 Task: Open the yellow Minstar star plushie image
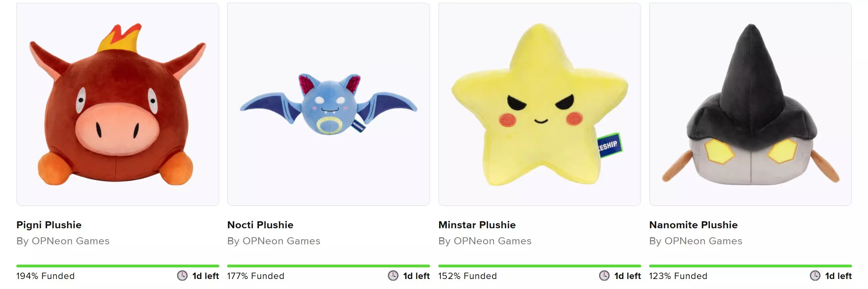click(539, 104)
